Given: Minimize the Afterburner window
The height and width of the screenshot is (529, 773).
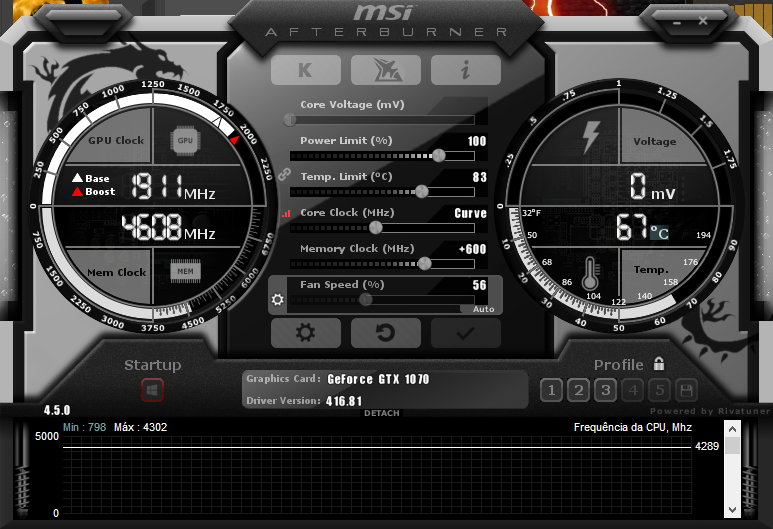Looking at the screenshot, I should 677,23.
